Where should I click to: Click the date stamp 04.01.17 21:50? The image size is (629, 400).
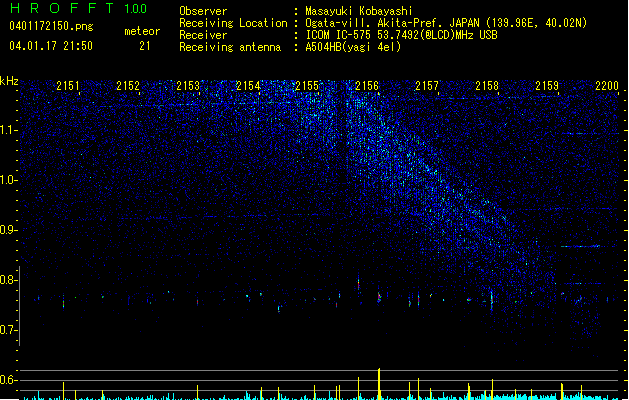51,46
